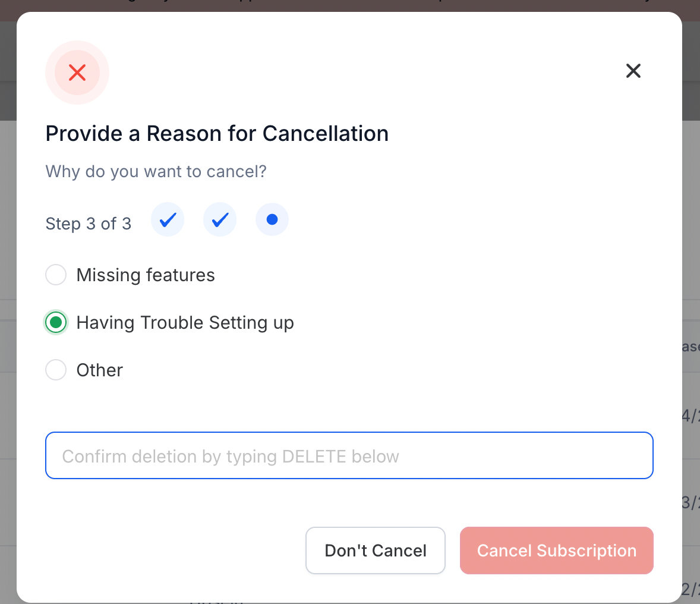
Task: Click the "Why do you want to cancel?" subtitle
Action: tap(156, 172)
